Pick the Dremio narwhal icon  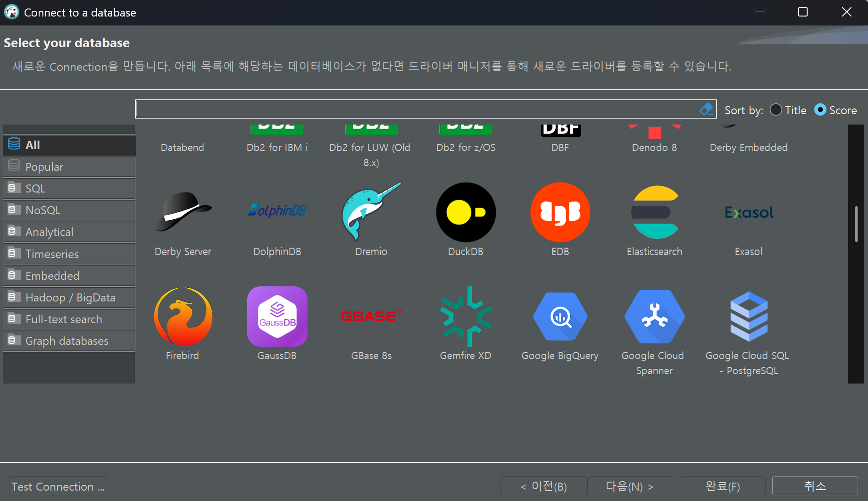tap(371, 212)
